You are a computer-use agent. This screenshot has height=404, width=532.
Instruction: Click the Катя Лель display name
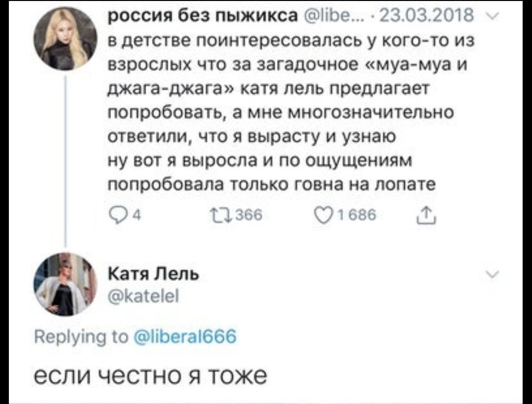(153, 274)
